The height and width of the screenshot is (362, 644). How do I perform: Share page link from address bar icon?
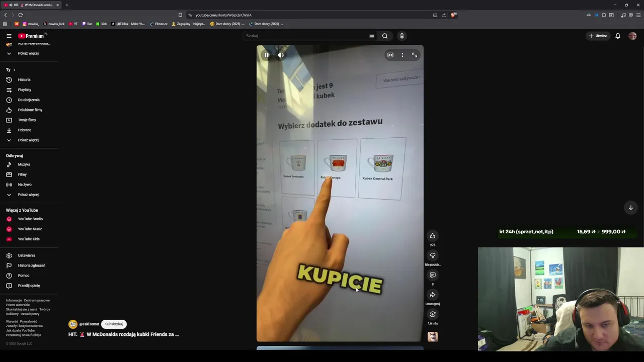click(x=444, y=15)
